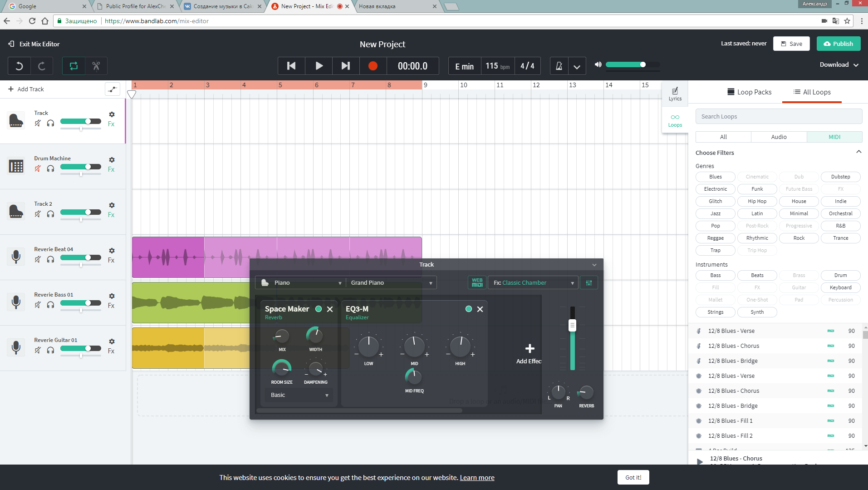Disable the EQ3-M equalizer power toggle
Viewport: 868px width, 490px height.
tap(469, 309)
